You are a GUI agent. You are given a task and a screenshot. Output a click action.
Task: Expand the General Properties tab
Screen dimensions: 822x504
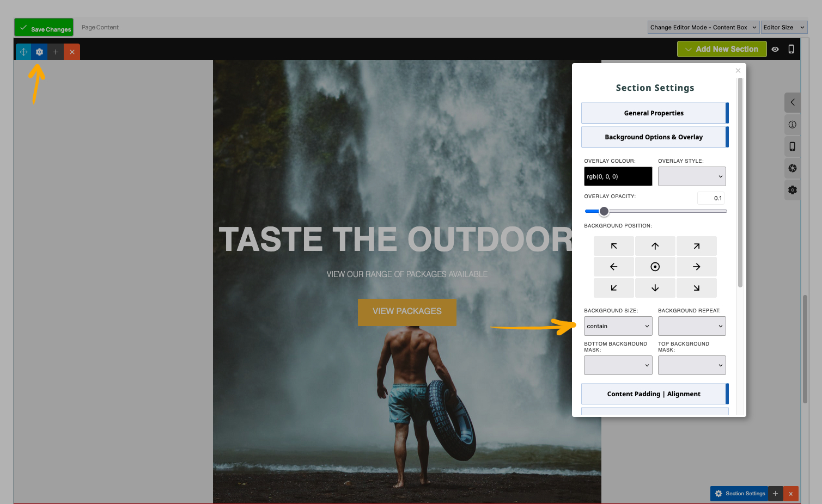pyautogui.click(x=654, y=113)
